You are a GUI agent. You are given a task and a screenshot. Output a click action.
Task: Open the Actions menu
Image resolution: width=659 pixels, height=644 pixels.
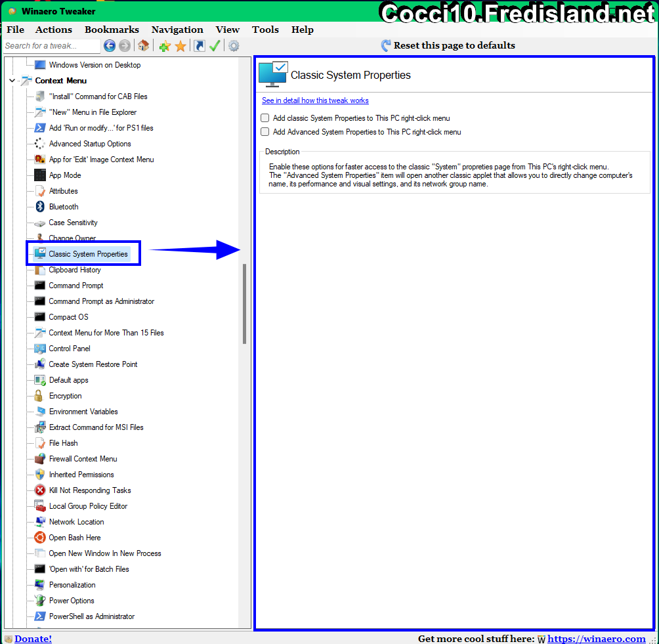(53, 30)
